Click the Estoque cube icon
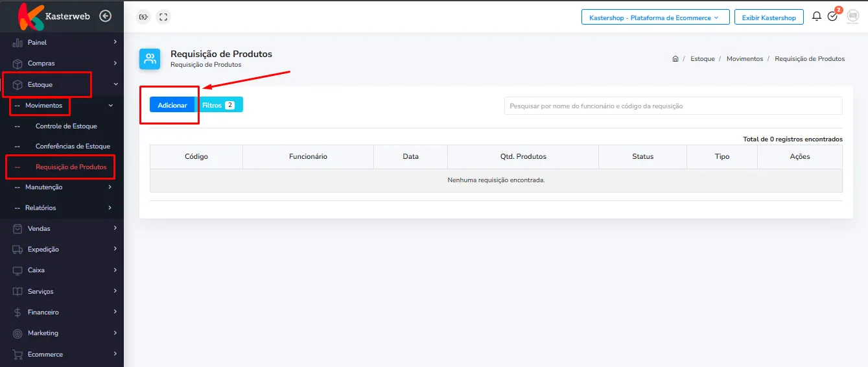This screenshot has width=868, height=367. (18, 84)
